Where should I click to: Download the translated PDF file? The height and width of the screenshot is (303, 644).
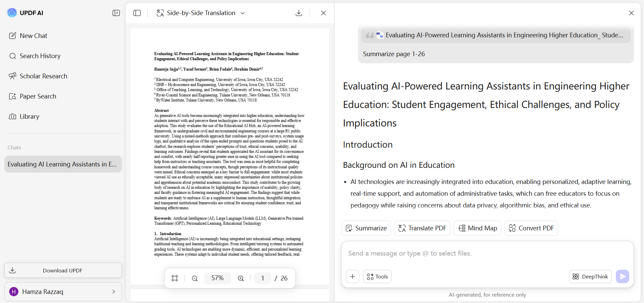click(299, 13)
